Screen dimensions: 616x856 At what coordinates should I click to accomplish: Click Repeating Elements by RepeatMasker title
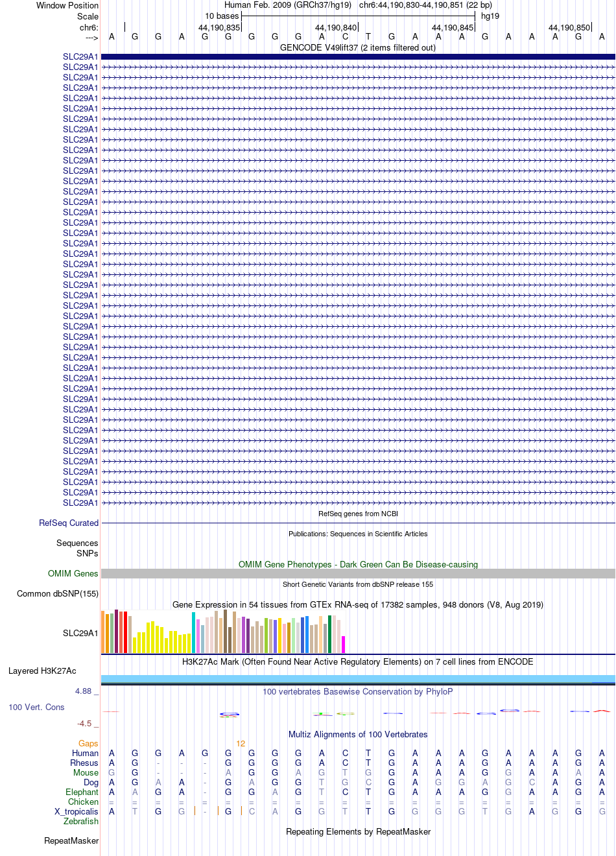click(358, 832)
